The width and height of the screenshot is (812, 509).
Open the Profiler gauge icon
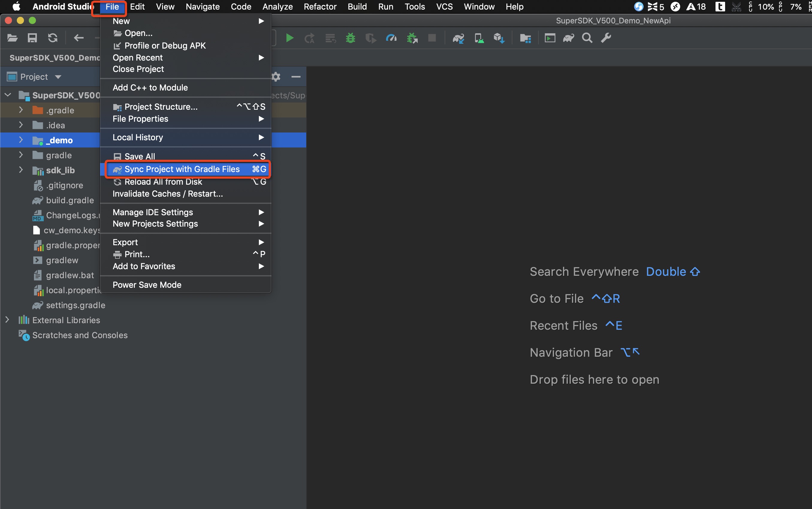point(391,38)
